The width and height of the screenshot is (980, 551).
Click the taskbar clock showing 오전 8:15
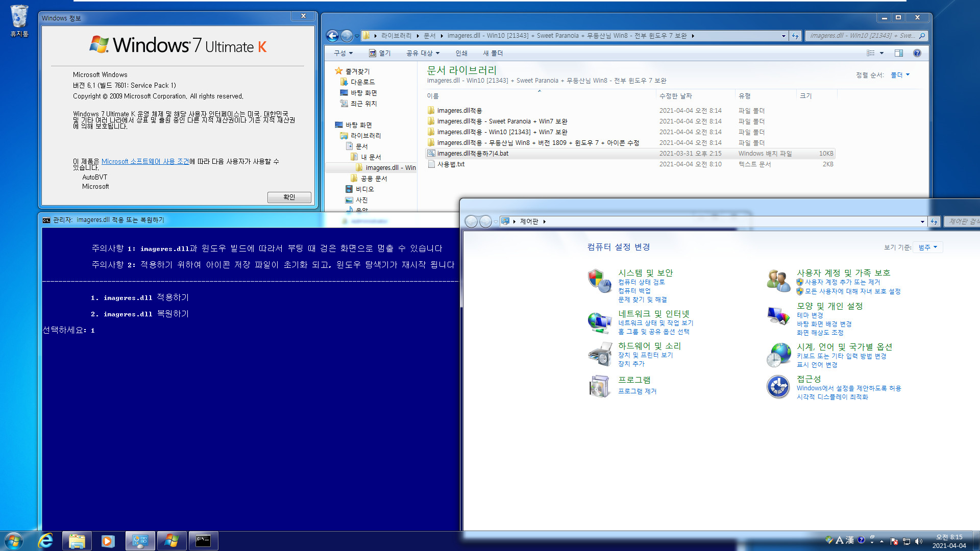[949, 541]
